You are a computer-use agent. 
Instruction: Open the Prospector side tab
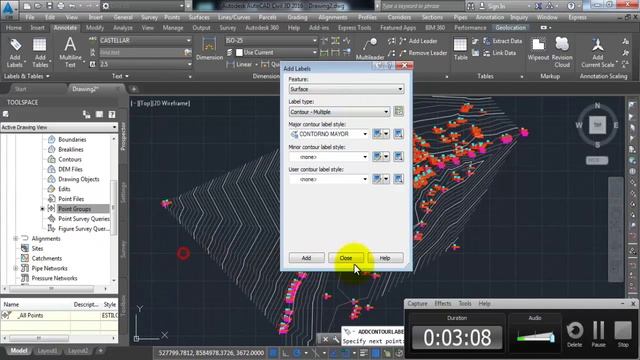tap(124, 136)
